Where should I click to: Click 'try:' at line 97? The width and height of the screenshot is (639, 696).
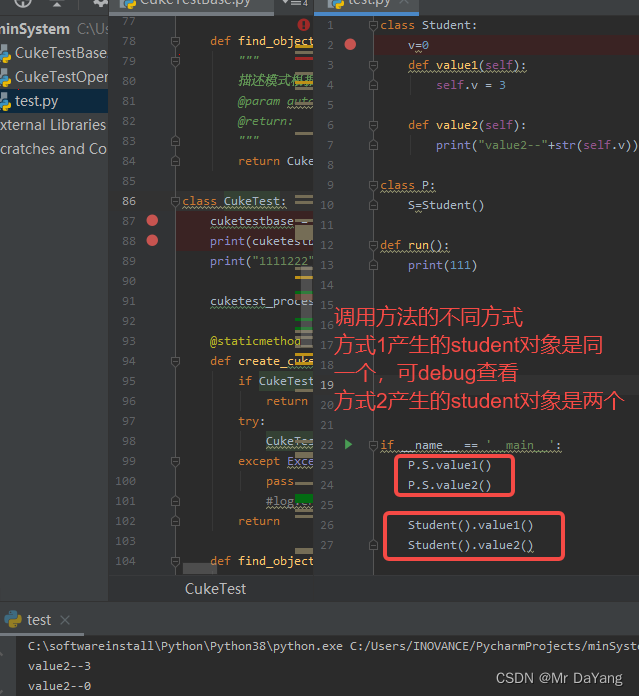[252, 421]
